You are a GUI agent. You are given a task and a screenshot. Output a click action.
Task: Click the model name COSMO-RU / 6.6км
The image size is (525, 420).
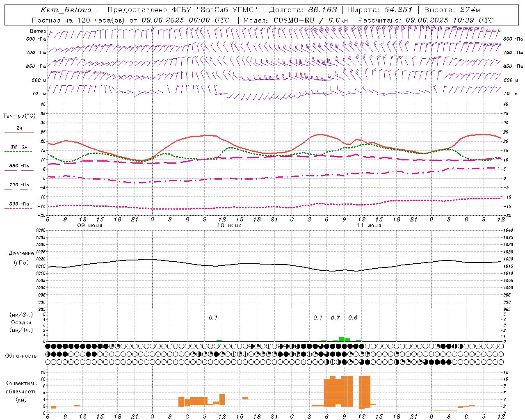pyautogui.click(x=311, y=20)
